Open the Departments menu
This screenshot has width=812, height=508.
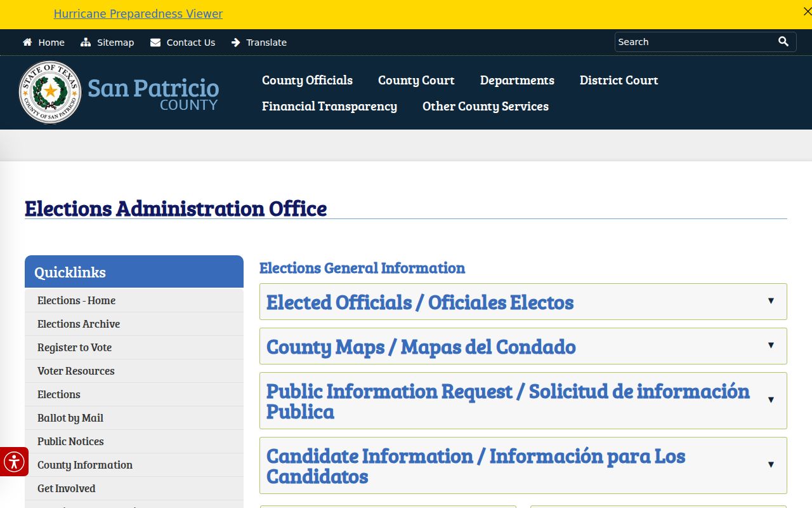517,80
